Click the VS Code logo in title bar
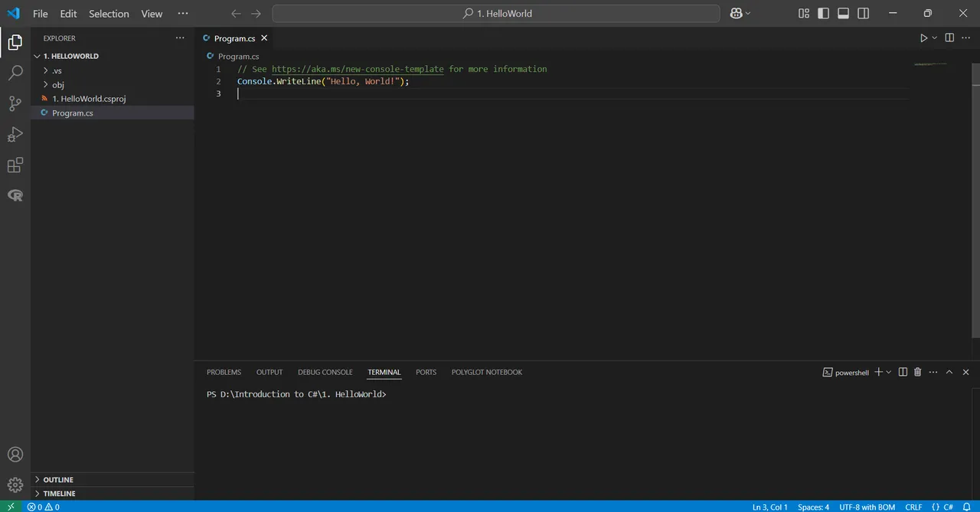Screen dimensions: 980x512 tap(13, 13)
